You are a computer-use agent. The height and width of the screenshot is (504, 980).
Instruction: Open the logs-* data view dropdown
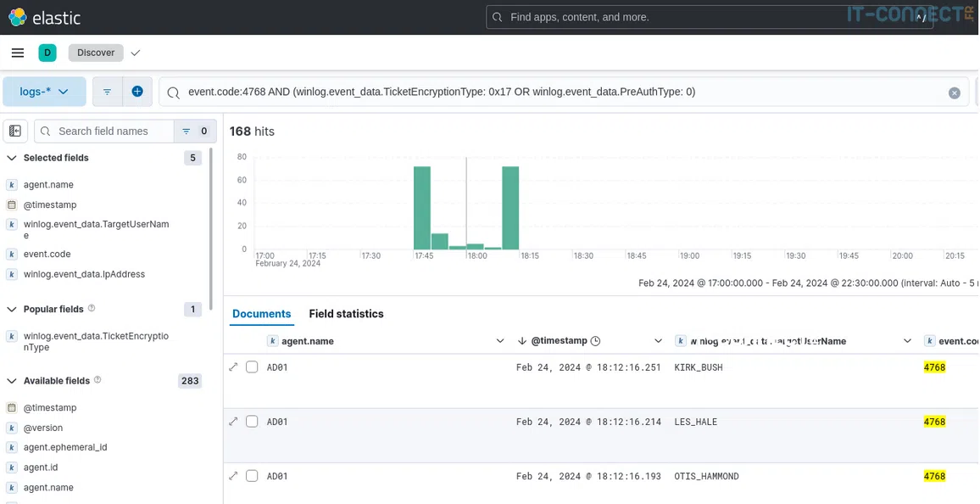[44, 92]
